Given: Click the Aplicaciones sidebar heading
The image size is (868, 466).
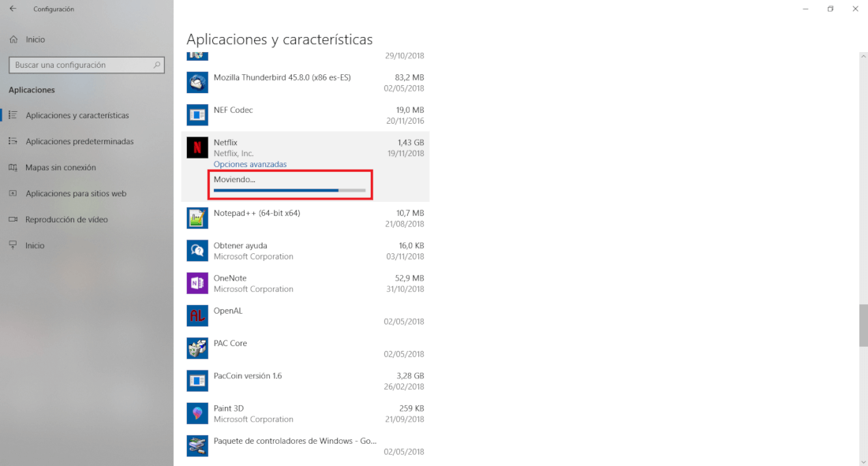Looking at the screenshot, I should click(x=32, y=90).
